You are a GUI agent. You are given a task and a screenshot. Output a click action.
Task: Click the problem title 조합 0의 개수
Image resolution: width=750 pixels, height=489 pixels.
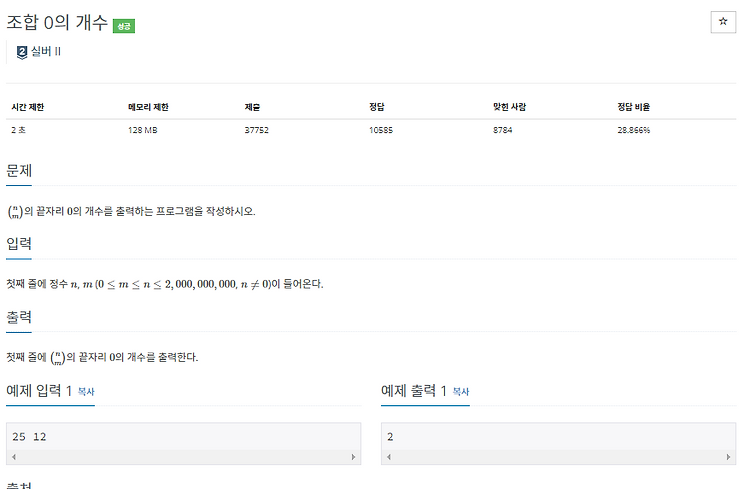tap(57, 22)
